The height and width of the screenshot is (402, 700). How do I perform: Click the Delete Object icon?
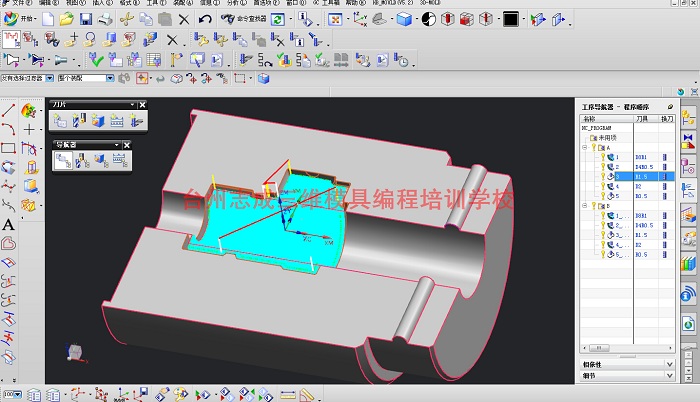278,40
